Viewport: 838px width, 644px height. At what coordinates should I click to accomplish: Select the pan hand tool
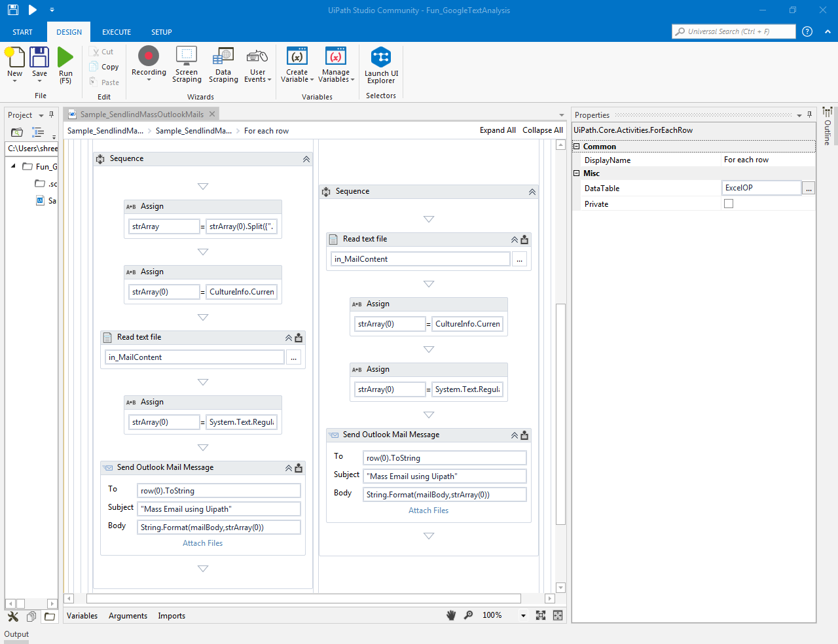pyautogui.click(x=451, y=615)
